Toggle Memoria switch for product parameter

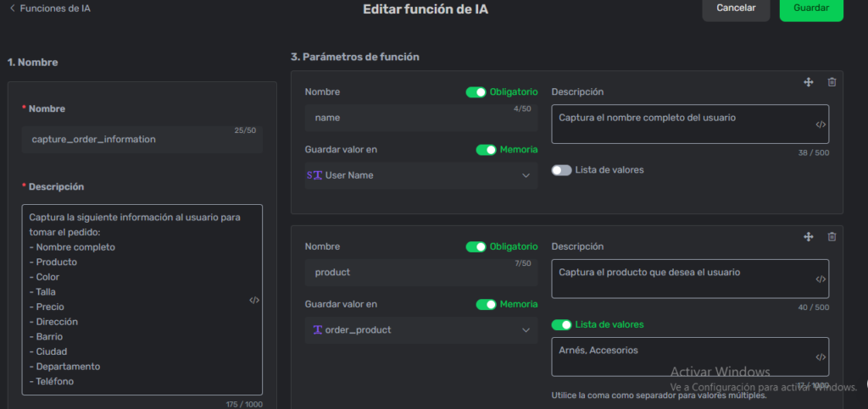coord(486,304)
